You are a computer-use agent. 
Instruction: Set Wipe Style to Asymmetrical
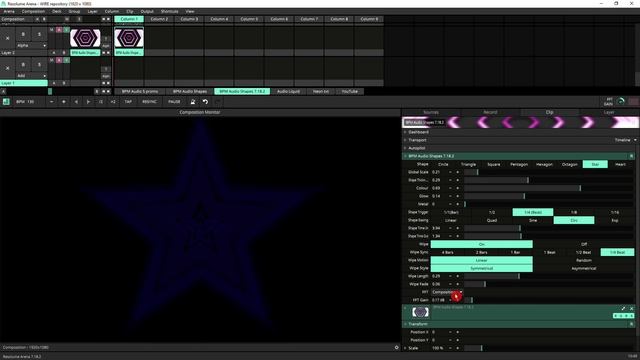click(x=584, y=268)
